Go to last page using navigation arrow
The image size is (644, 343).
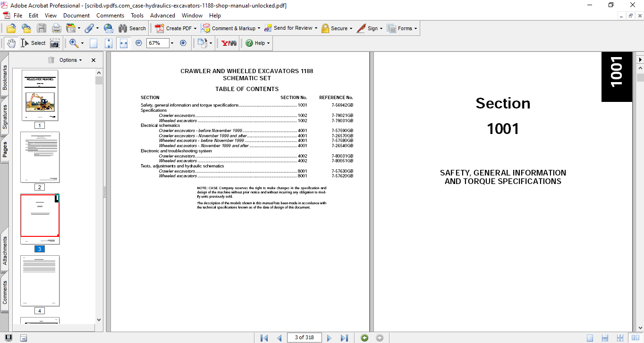click(344, 338)
